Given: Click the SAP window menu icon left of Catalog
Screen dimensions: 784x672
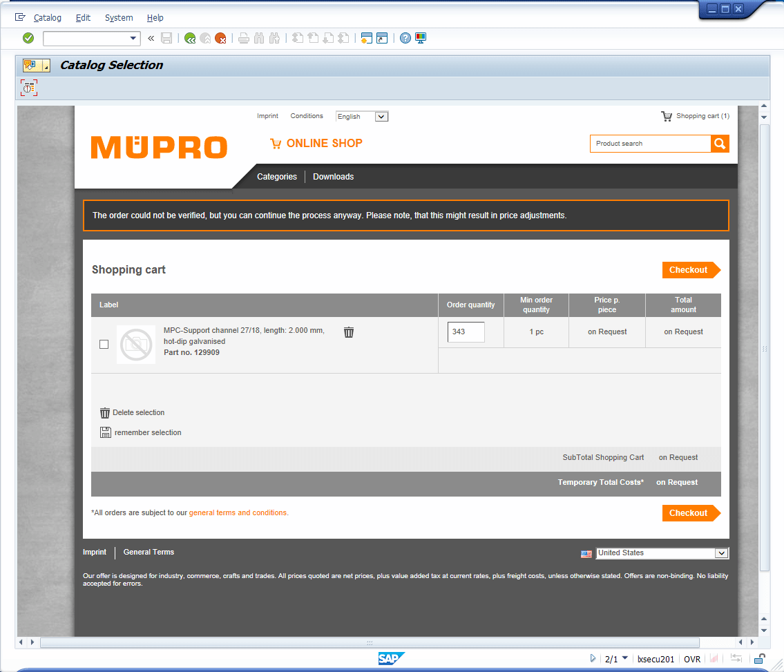Looking at the screenshot, I should (20, 17).
